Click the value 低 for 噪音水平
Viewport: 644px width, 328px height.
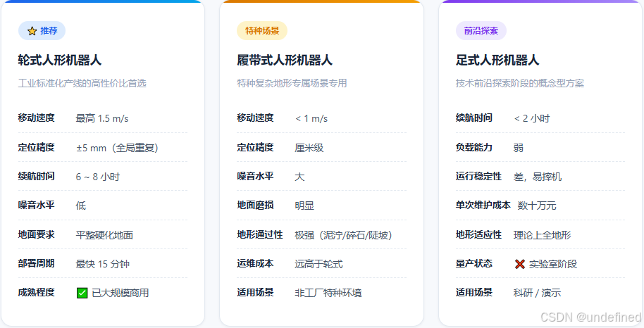(x=81, y=206)
